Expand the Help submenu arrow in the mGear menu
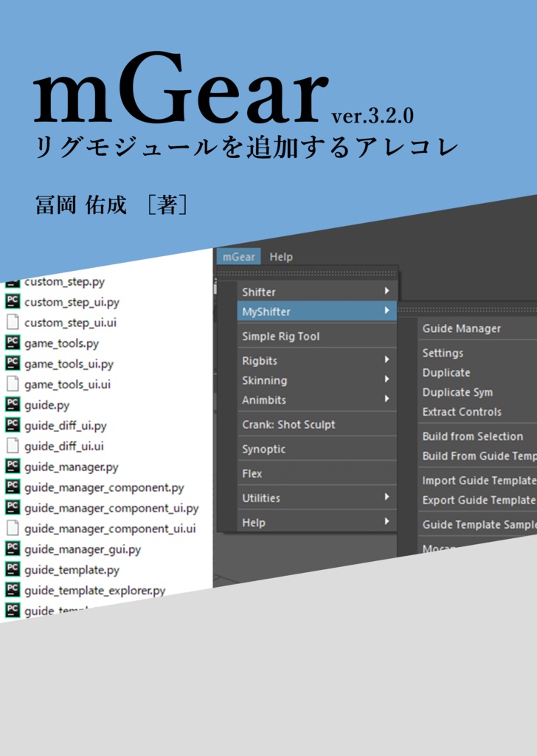Viewport: 537px width, 756px height. [387, 521]
